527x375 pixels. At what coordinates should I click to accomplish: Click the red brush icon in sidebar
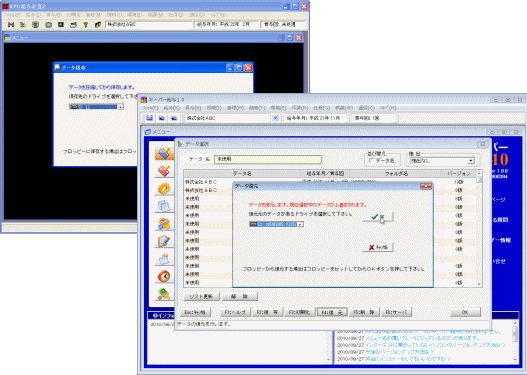click(x=164, y=171)
